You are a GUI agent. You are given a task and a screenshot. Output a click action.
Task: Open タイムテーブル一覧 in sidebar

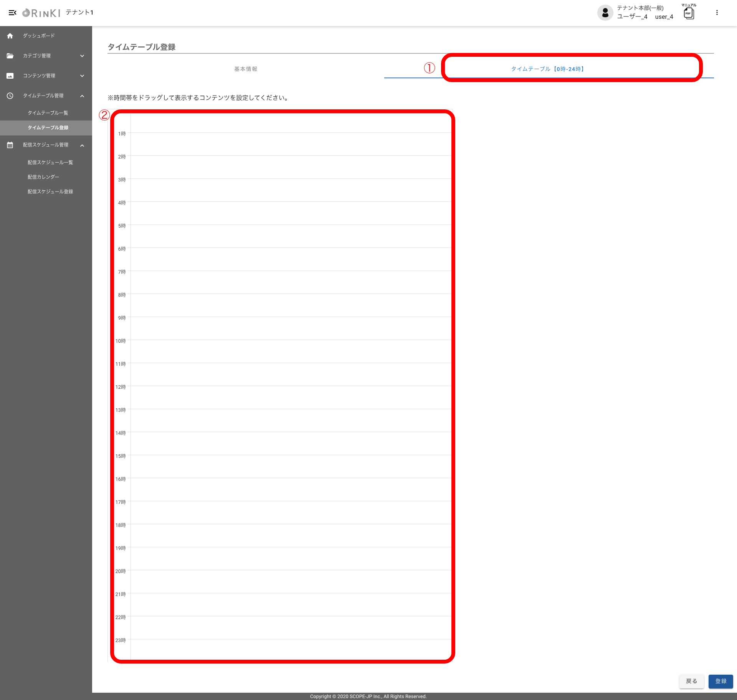48,113
